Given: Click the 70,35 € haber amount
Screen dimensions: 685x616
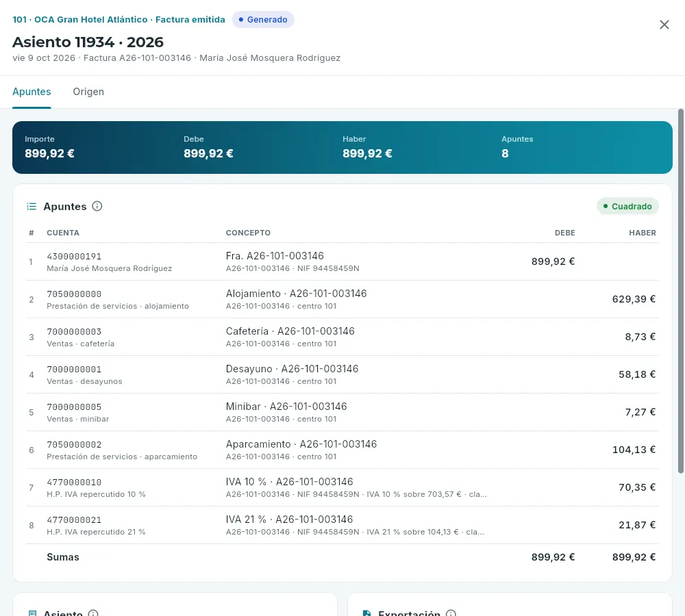Looking at the screenshot, I should (x=637, y=487).
